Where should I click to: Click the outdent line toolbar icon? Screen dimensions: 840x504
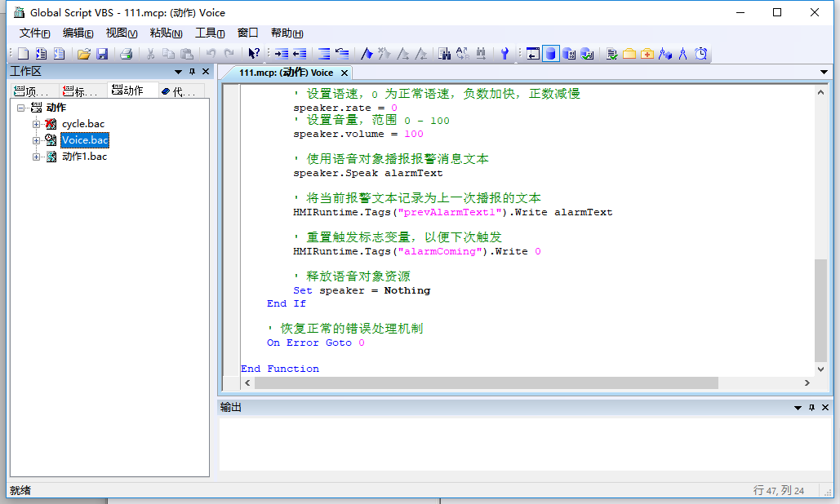point(300,54)
